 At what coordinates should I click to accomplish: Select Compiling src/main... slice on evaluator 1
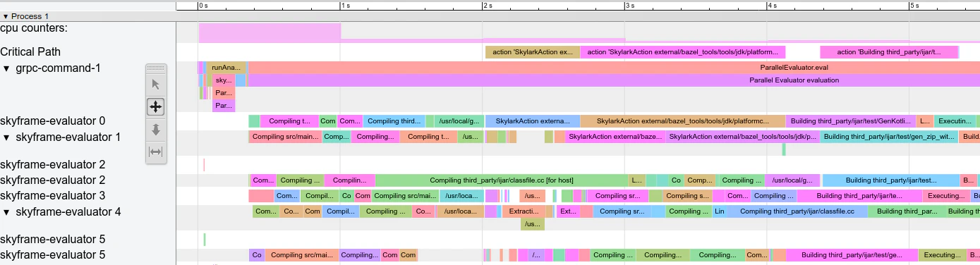click(286, 137)
